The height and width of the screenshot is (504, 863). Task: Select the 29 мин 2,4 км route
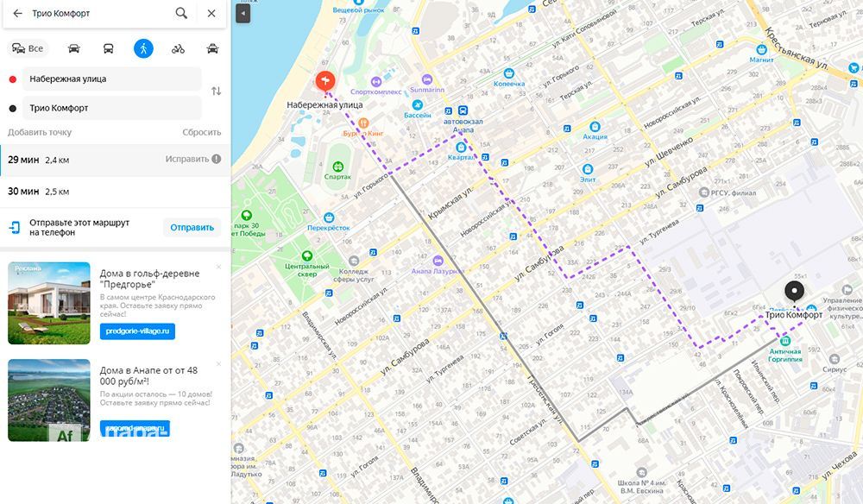[115, 161]
